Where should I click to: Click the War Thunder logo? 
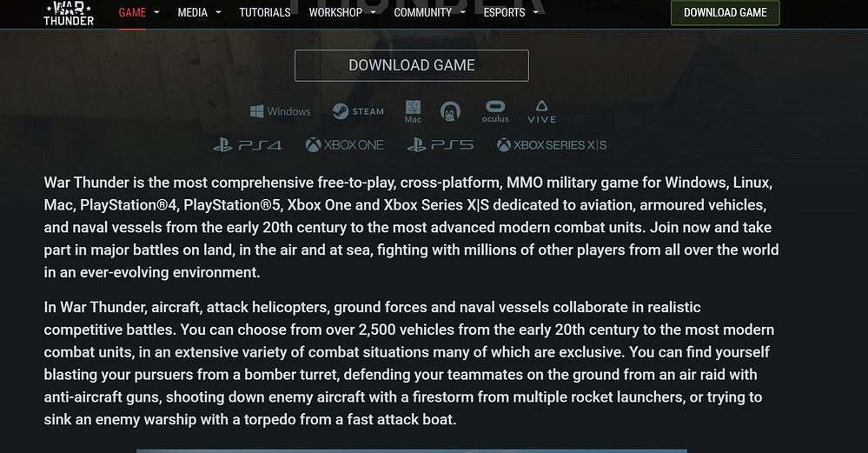coord(69,13)
